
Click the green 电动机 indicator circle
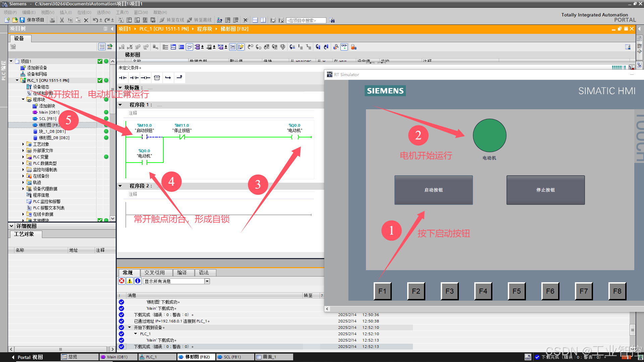point(489,135)
